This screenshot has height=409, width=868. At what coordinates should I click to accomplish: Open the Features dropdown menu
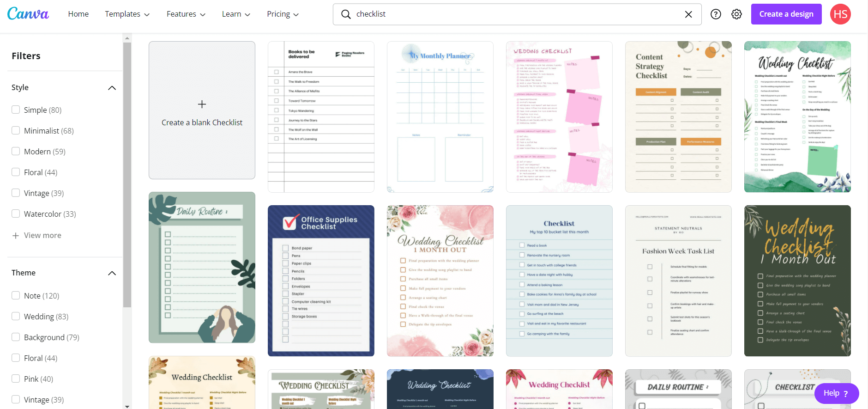coord(186,14)
